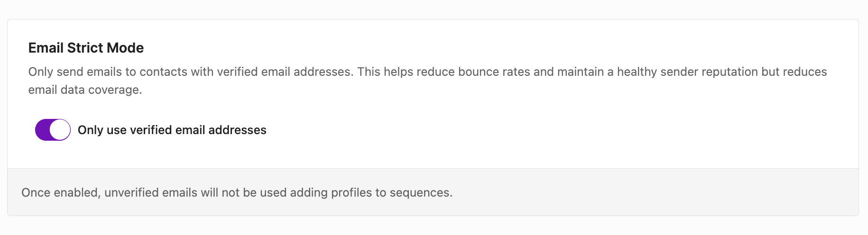Click the purple left side of the toggle
This screenshot has height=235, width=868.
tap(43, 130)
